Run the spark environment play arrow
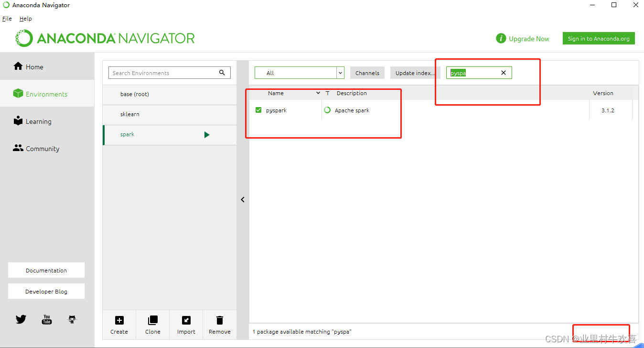Viewport: 644px width, 348px height. 207,135
